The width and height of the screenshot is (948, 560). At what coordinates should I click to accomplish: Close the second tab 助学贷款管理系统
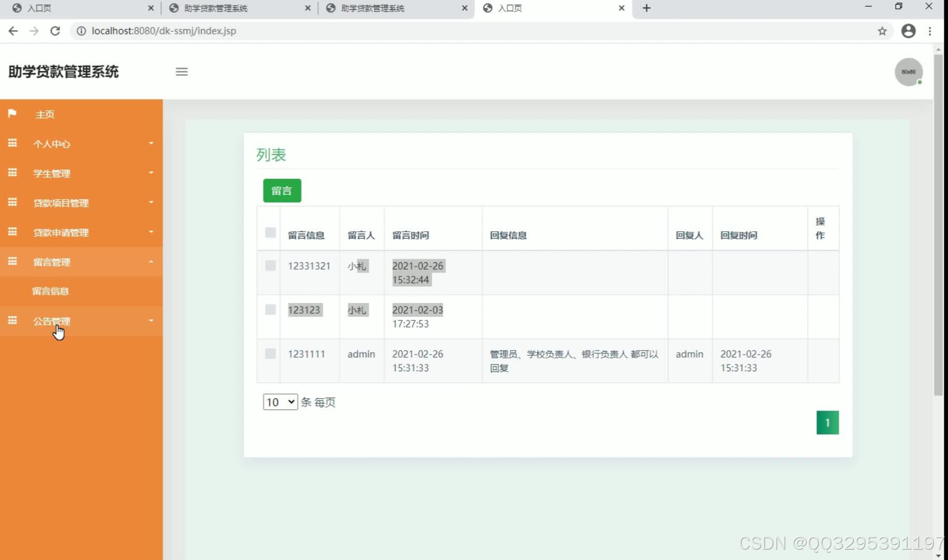[308, 8]
